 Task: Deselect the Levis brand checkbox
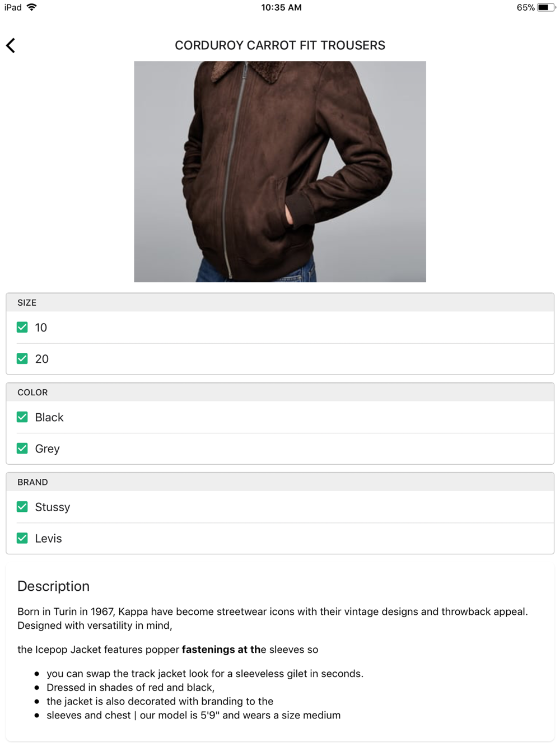tap(22, 538)
